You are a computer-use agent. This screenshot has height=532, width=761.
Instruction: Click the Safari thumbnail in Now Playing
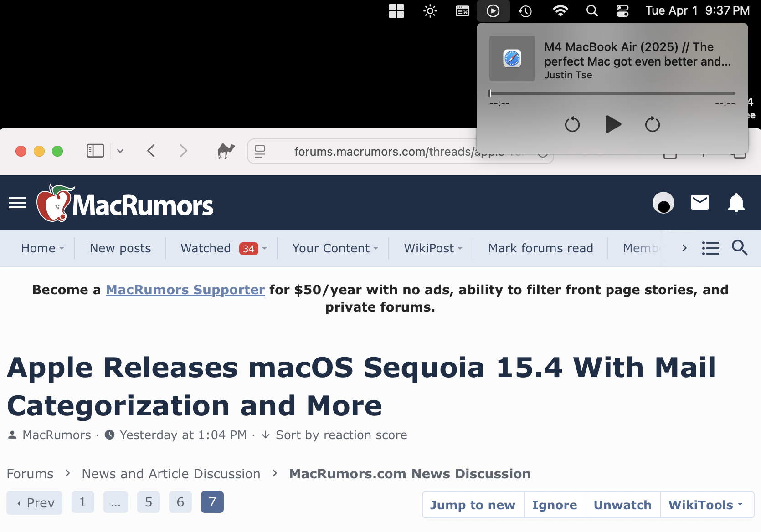click(512, 58)
